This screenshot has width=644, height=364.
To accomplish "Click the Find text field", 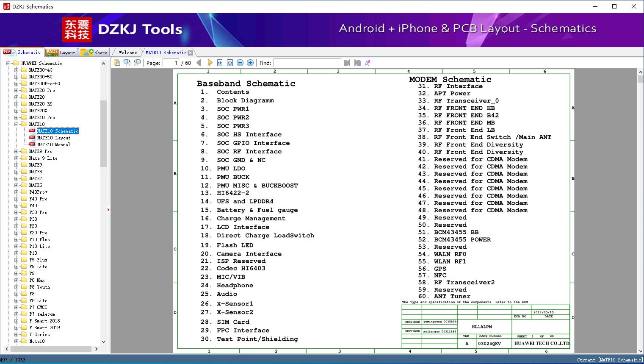I will point(307,63).
